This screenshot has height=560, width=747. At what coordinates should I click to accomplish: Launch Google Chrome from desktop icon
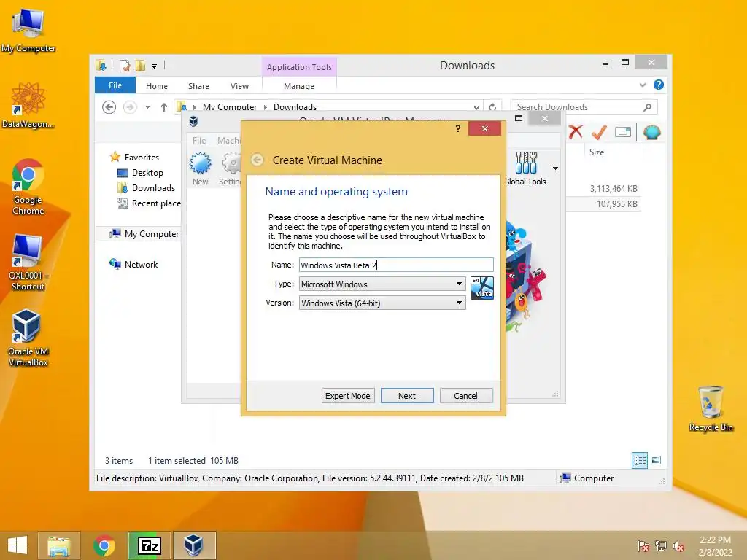pyautogui.click(x=28, y=187)
